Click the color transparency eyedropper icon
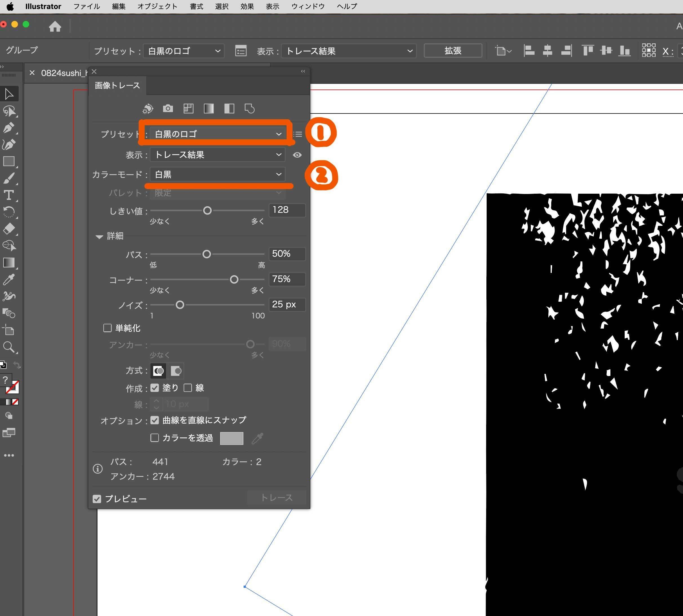The image size is (683, 616). click(257, 438)
